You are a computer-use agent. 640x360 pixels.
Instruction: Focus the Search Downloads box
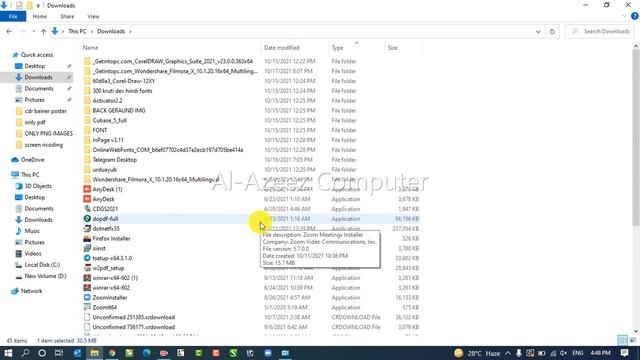(x=600, y=31)
